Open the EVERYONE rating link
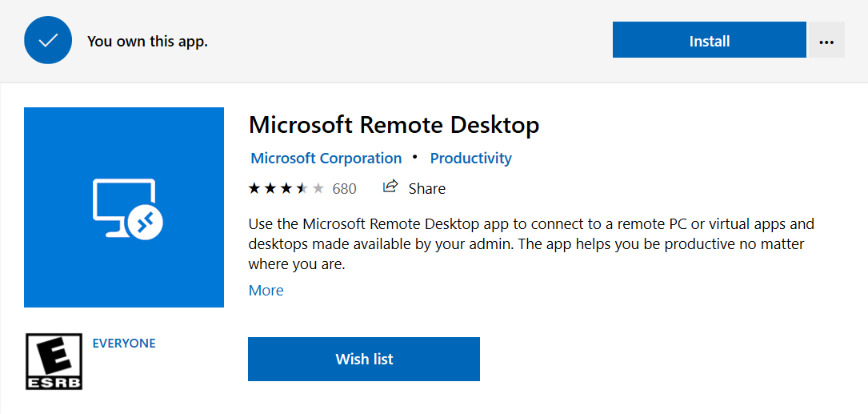 coord(124,343)
